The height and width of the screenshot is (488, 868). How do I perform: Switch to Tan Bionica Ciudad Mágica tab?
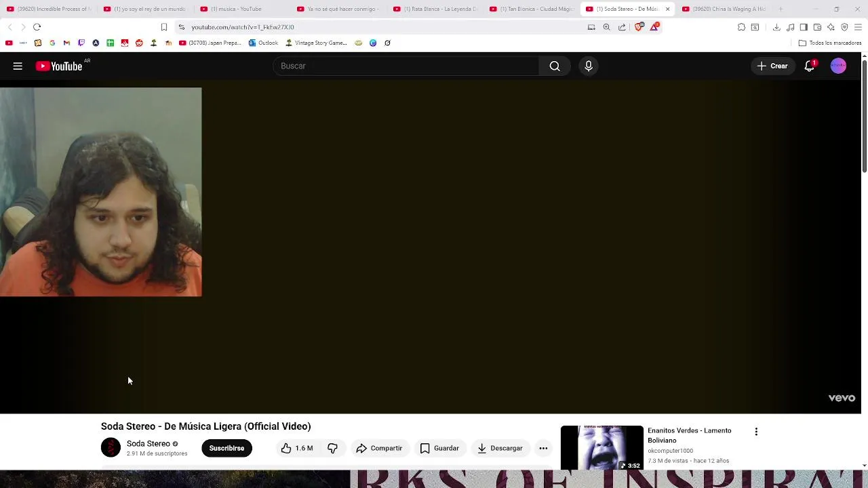[532, 9]
